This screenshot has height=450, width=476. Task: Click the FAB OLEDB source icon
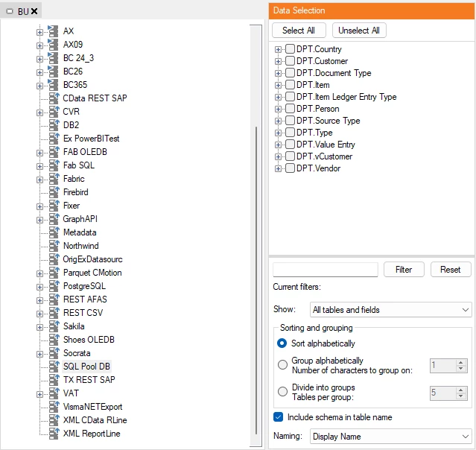[x=54, y=151]
